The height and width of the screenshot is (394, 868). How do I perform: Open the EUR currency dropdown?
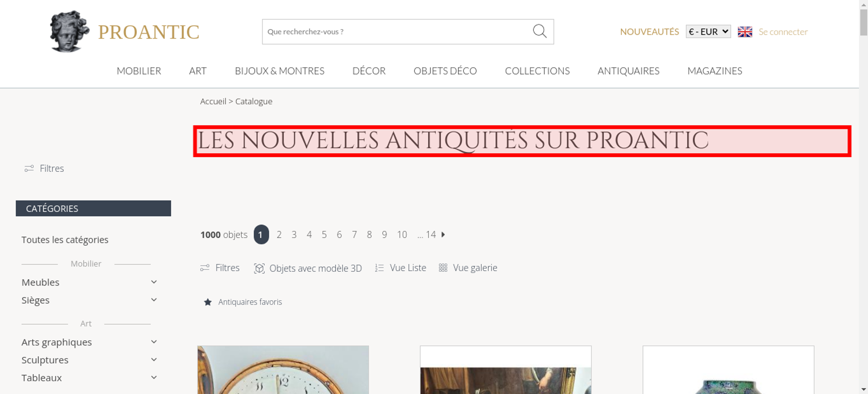(708, 32)
